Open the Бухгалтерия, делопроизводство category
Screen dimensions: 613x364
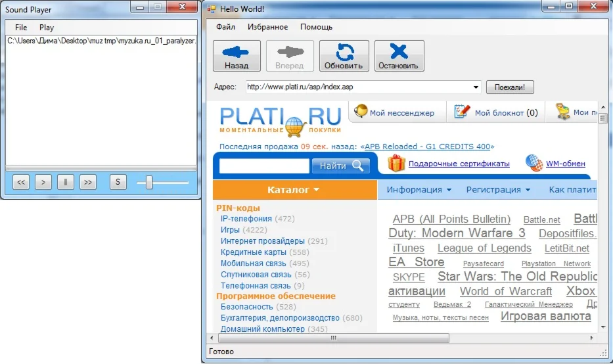pyautogui.click(x=280, y=318)
